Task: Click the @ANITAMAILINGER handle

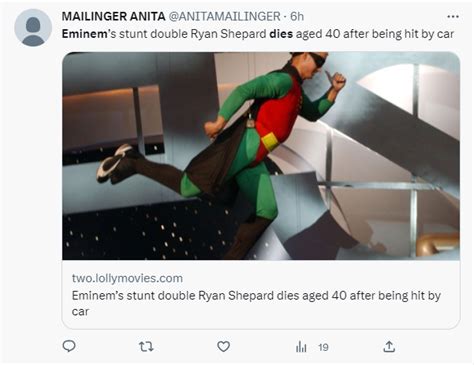Action: point(224,16)
